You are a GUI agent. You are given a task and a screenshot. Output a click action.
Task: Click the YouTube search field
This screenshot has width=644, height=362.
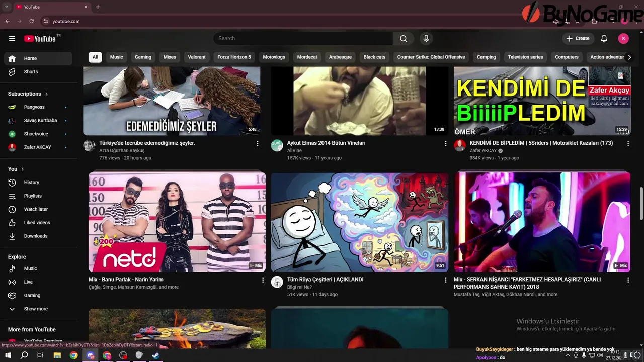(x=303, y=39)
